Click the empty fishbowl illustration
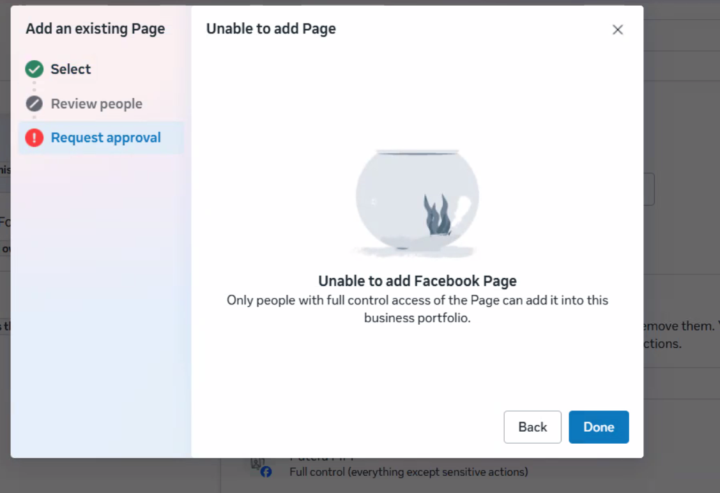 point(417,203)
